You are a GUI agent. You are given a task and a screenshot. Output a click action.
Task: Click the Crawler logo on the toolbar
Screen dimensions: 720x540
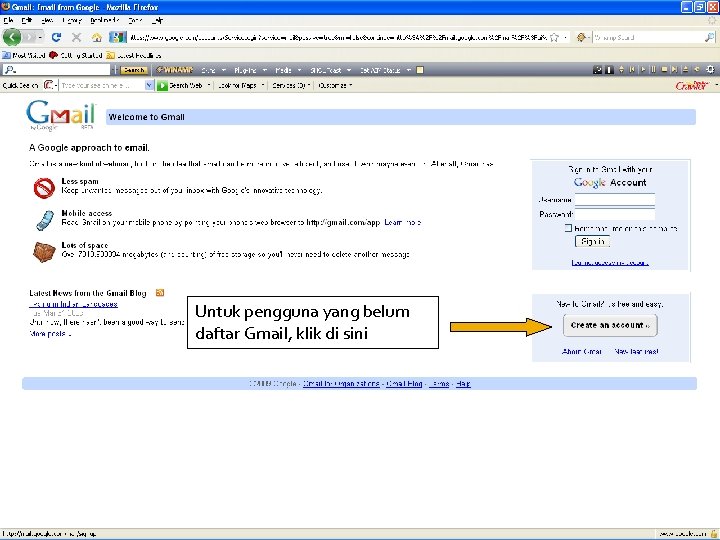coord(692,85)
